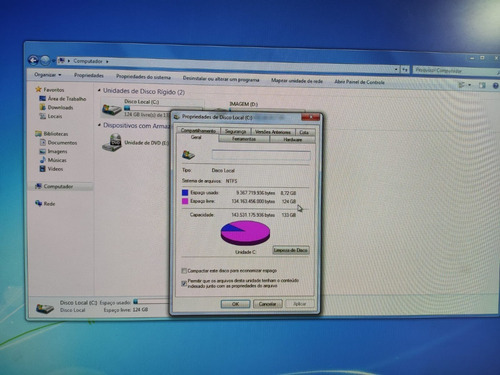Maximize the Explorer window
The width and height of the screenshot is (500, 375).
pos(482,58)
